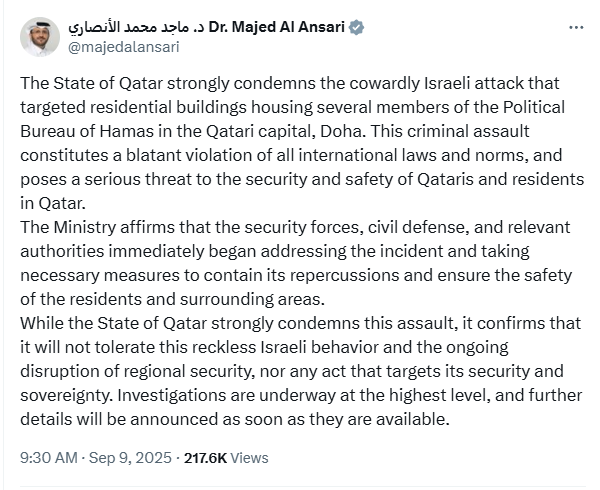Viewport: 600px width, 490px height.
Task: Click the paragraph starting While the State
Action: 301,371
